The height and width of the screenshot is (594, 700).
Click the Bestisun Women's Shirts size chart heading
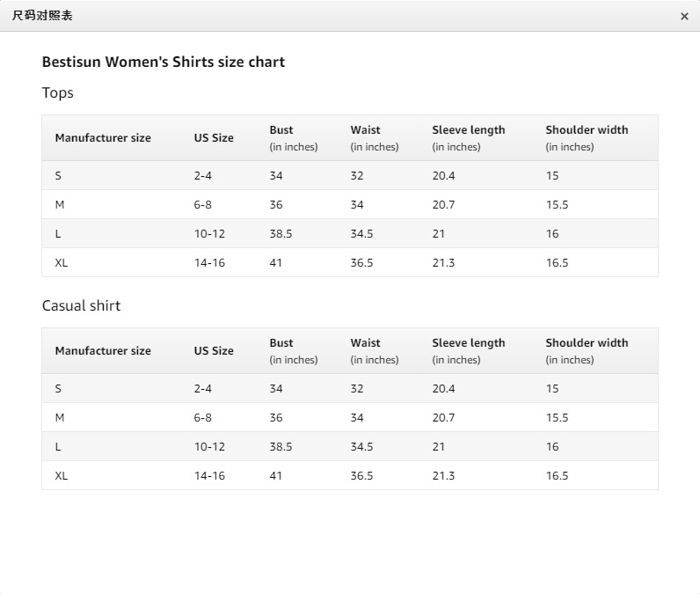pos(164,62)
